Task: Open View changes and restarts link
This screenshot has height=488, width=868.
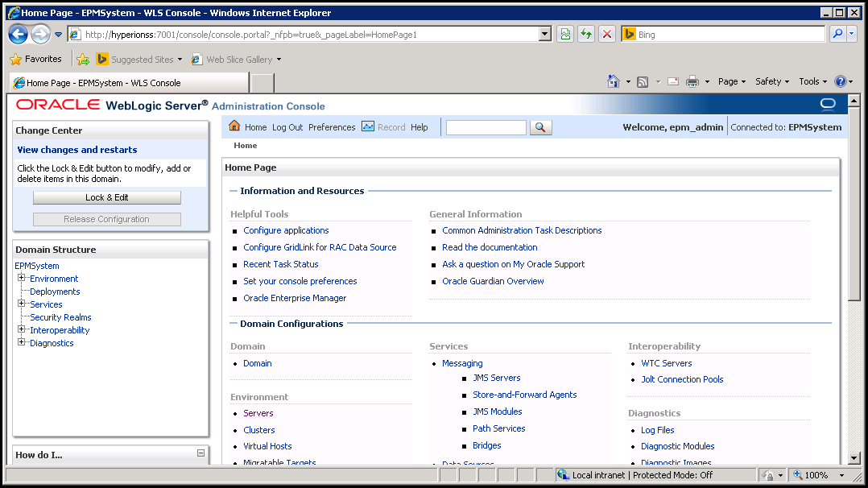Action: tap(77, 150)
